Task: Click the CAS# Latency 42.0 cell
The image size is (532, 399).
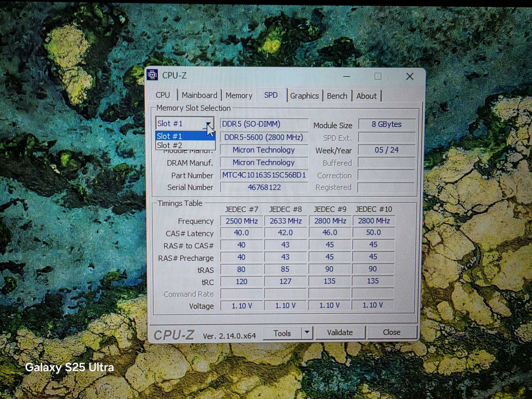Action: pyautogui.click(x=285, y=232)
